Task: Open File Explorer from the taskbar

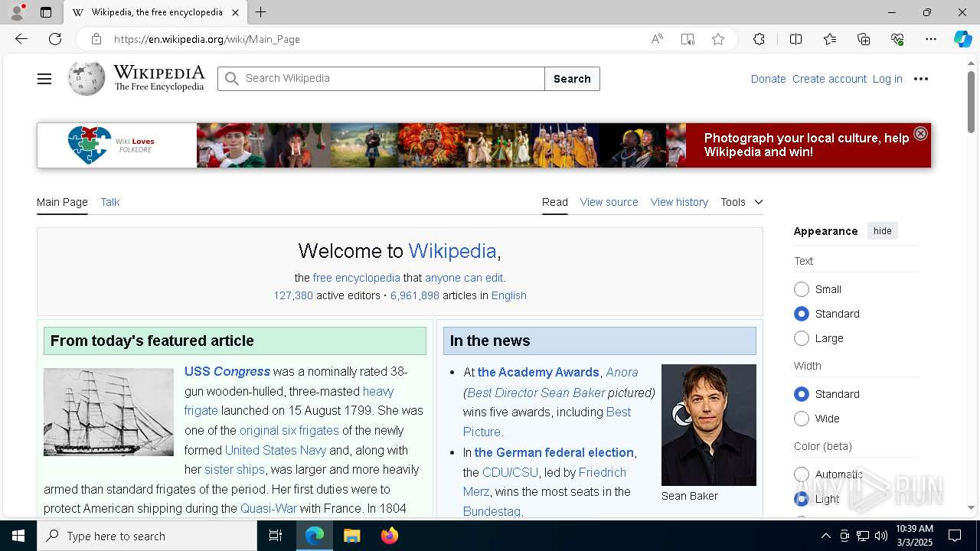Action: point(352,536)
